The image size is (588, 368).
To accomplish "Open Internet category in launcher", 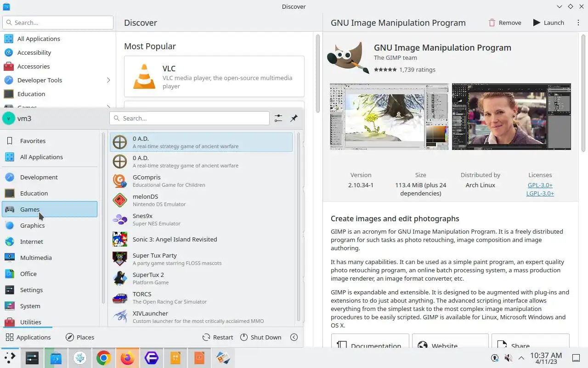I will 50,241.
